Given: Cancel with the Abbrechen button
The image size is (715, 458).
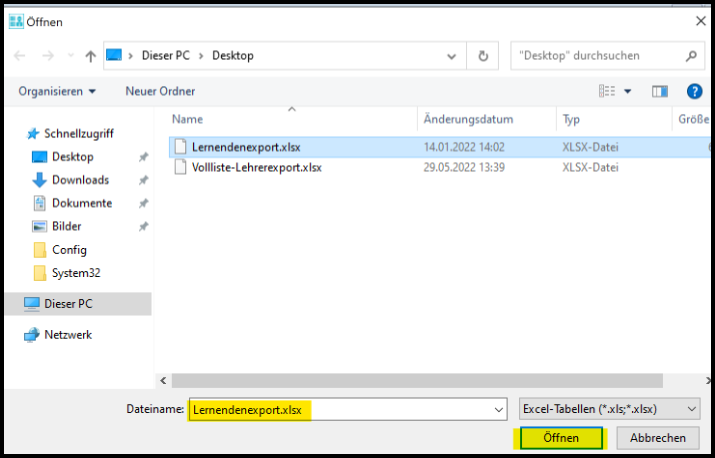Looking at the screenshot, I should 657,438.
